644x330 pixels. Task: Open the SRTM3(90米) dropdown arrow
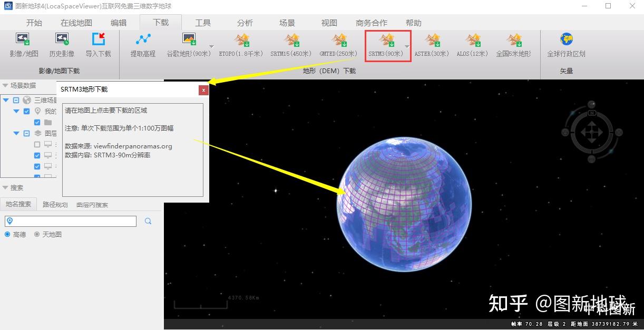[407, 46]
